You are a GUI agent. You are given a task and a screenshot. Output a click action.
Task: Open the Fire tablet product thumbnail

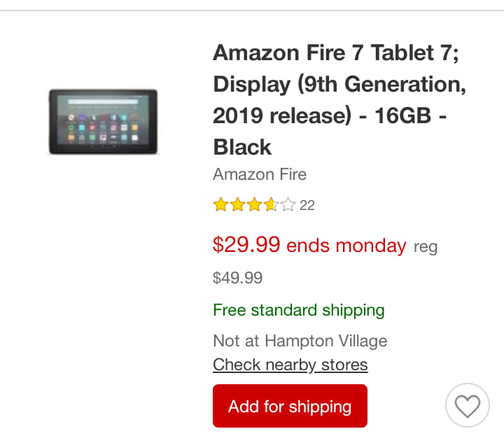(103, 121)
